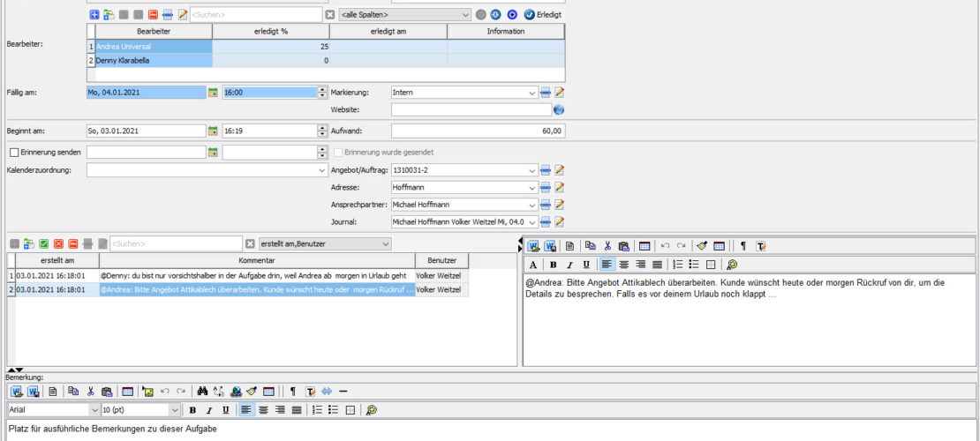This screenshot has width=980, height=441.
Task: Toggle italic in the Bemerkung formatting bar
Action: click(209, 410)
